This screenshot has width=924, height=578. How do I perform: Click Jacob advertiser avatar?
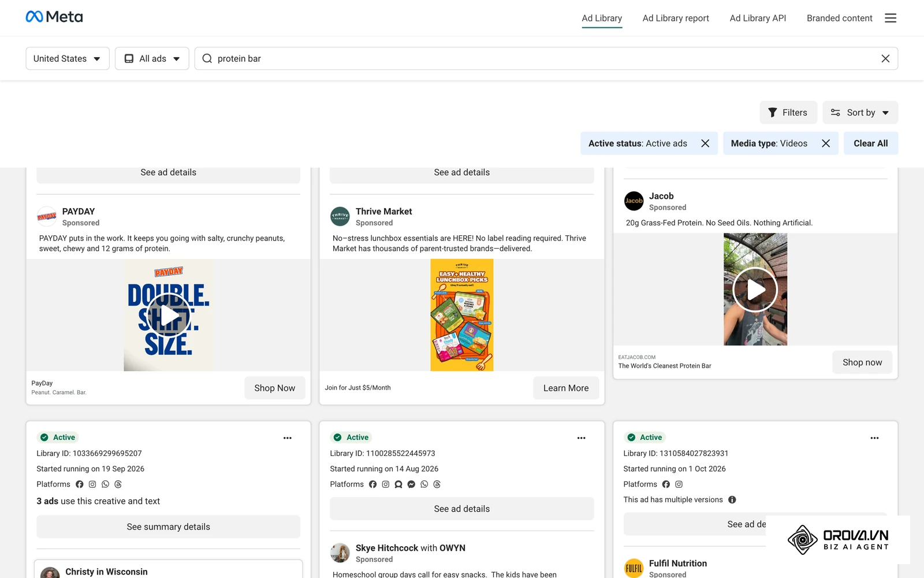(x=634, y=201)
